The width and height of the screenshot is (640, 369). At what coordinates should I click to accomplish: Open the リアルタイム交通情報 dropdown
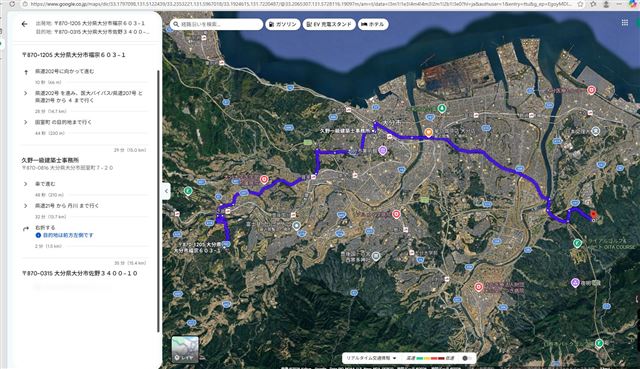click(371, 358)
